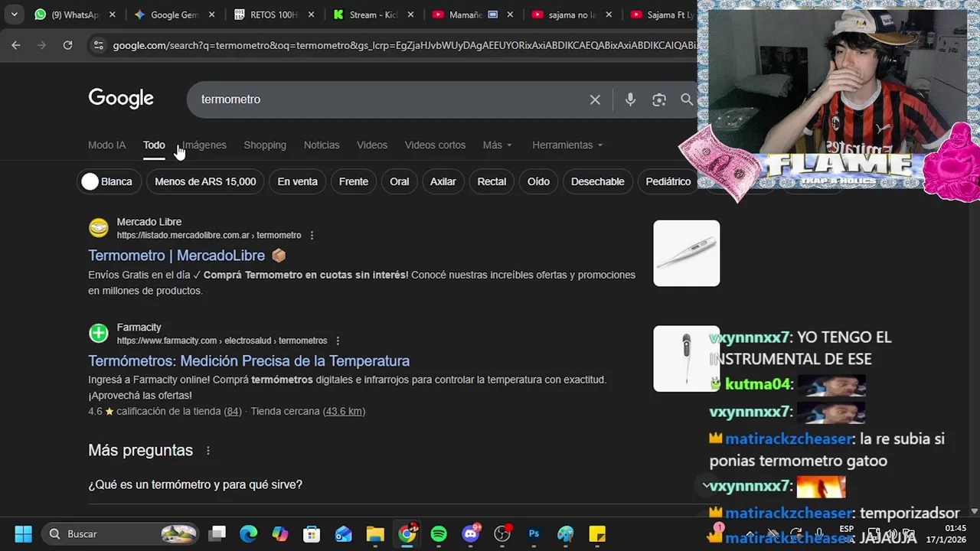Open Google Lens image search icon
This screenshot has width=980, height=551.
[x=659, y=99]
